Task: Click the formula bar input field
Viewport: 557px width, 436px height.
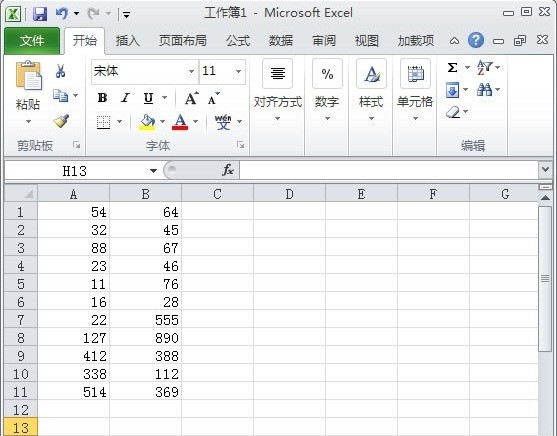Action: [x=389, y=170]
